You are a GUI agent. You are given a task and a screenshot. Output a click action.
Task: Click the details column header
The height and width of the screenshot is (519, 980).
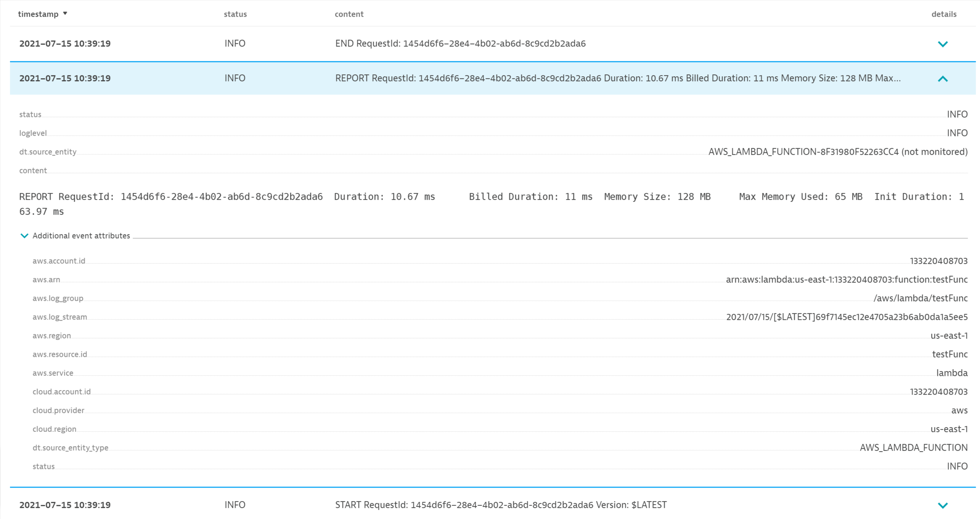click(943, 14)
